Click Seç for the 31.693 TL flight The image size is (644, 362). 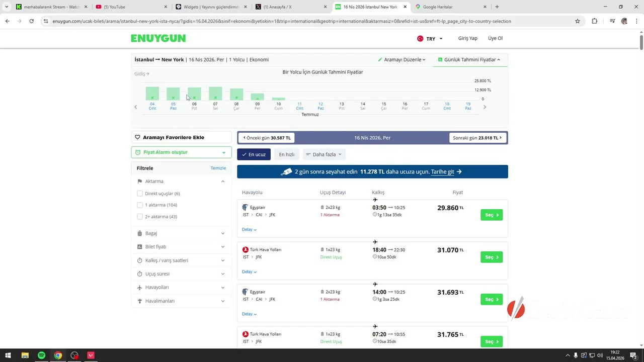[492, 300]
